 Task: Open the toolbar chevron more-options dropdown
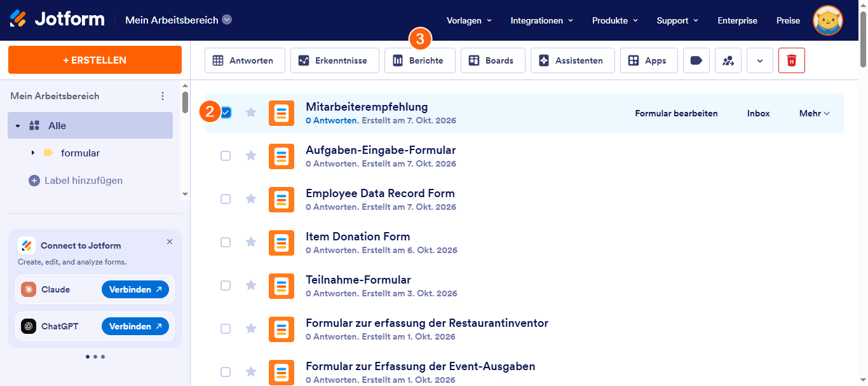760,60
